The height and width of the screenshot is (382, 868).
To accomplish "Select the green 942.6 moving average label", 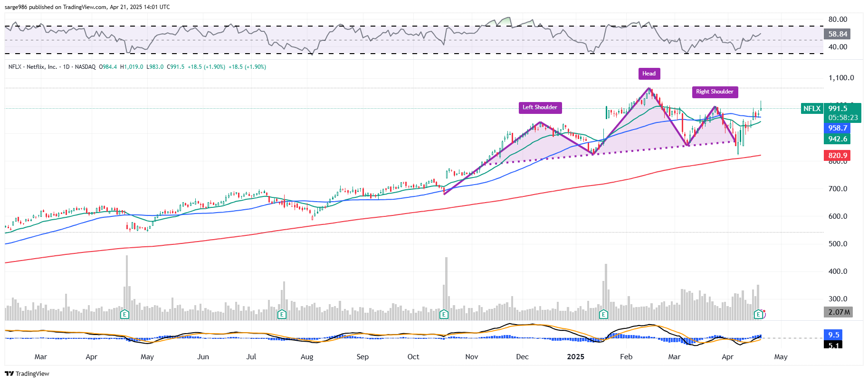I will tap(837, 139).
